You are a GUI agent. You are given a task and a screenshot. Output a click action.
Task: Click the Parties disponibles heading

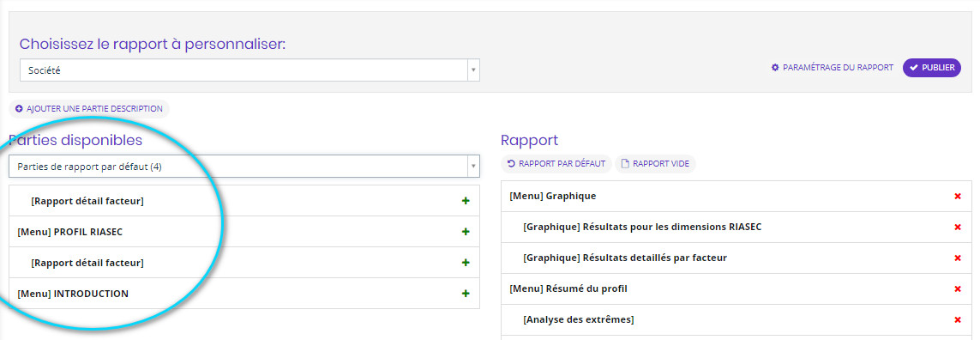(x=75, y=140)
